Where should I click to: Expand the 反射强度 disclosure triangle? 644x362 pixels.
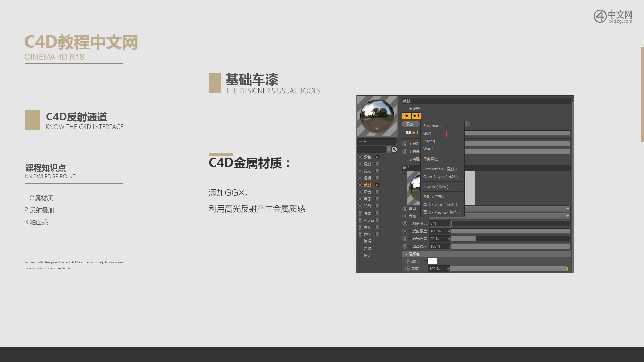click(410, 231)
